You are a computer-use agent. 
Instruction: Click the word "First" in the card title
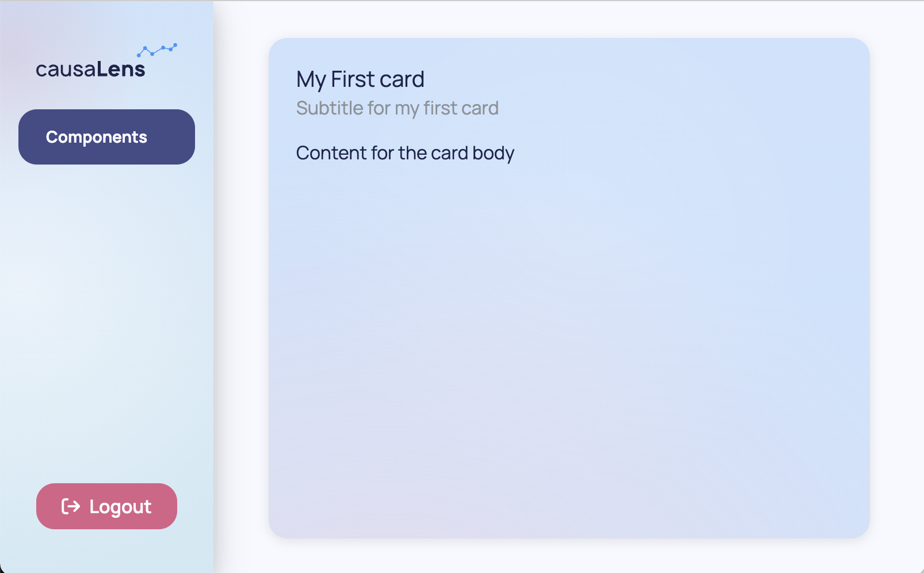(x=353, y=79)
